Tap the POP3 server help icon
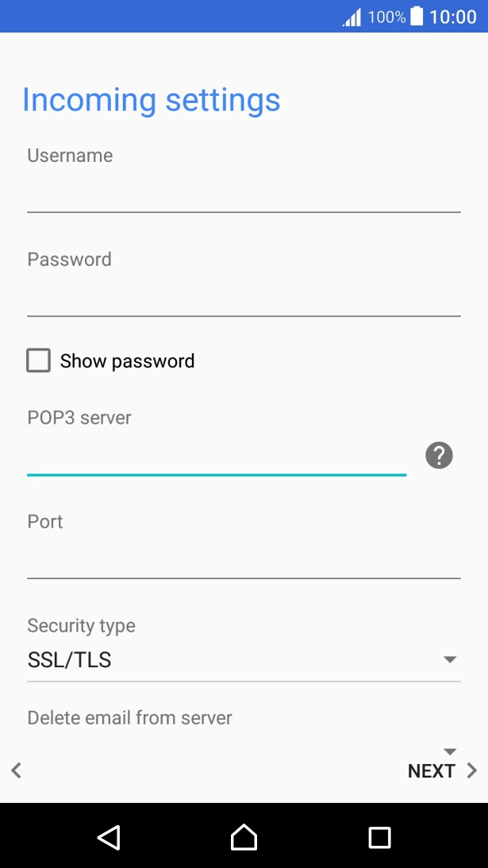Viewport: 488px width, 868px height. [x=439, y=455]
